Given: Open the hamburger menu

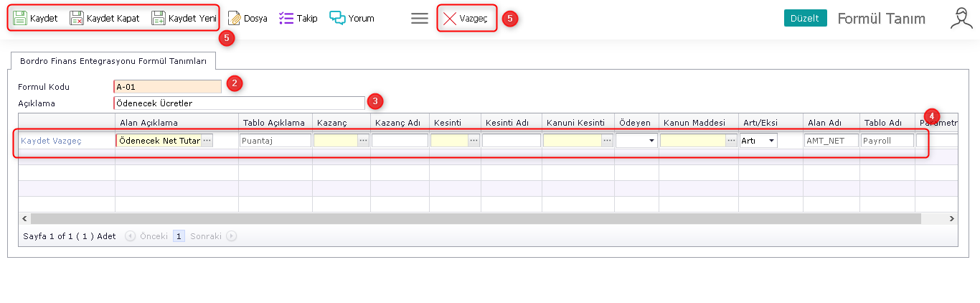Looking at the screenshot, I should 420,19.
